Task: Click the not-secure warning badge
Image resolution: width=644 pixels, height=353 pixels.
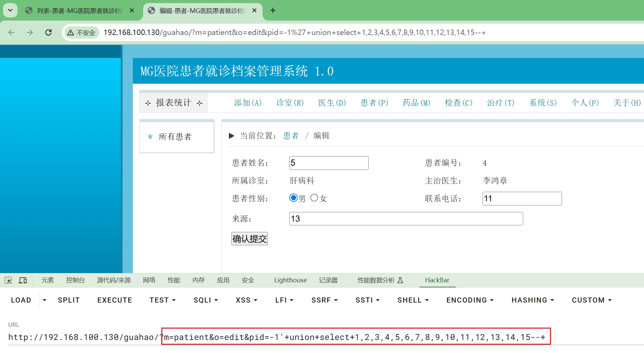Action: (82, 33)
